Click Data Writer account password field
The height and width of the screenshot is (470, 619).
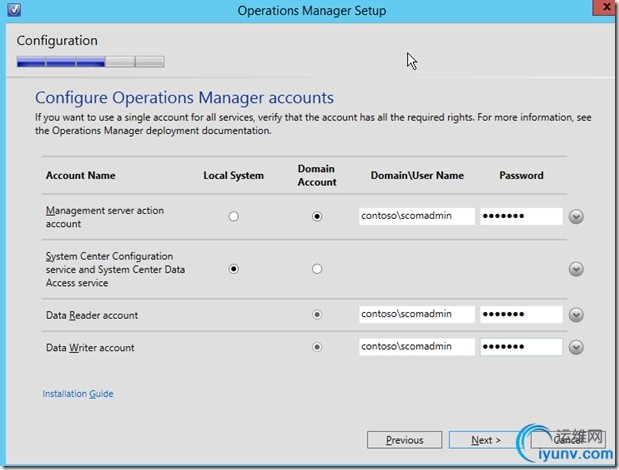(x=521, y=348)
